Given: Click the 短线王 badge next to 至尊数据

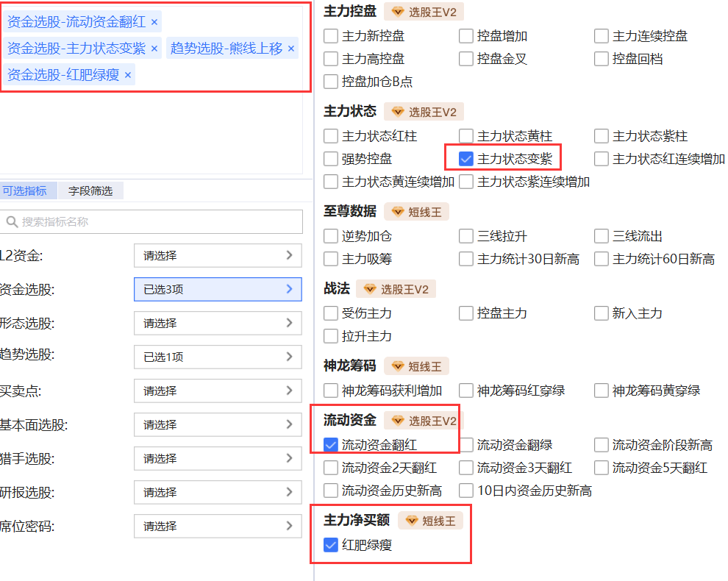Looking at the screenshot, I should (416, 212).
